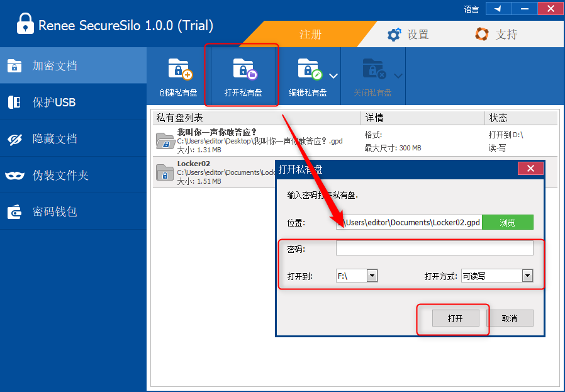The width and height of the screenshot is (565, 392).
Task: Click the 伪装文件夹 mask icon
Action: [x=14, y=176]
